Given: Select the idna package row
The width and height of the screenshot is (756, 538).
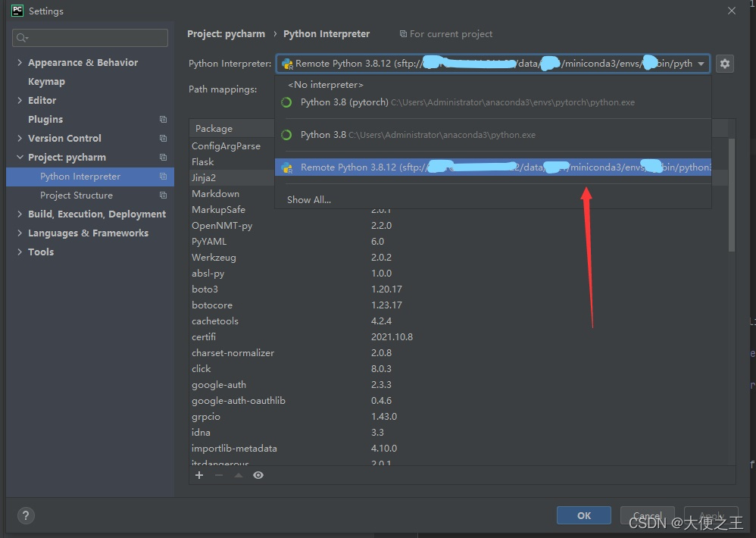Looking at the screenshot, I should click(x=458, y=433).
